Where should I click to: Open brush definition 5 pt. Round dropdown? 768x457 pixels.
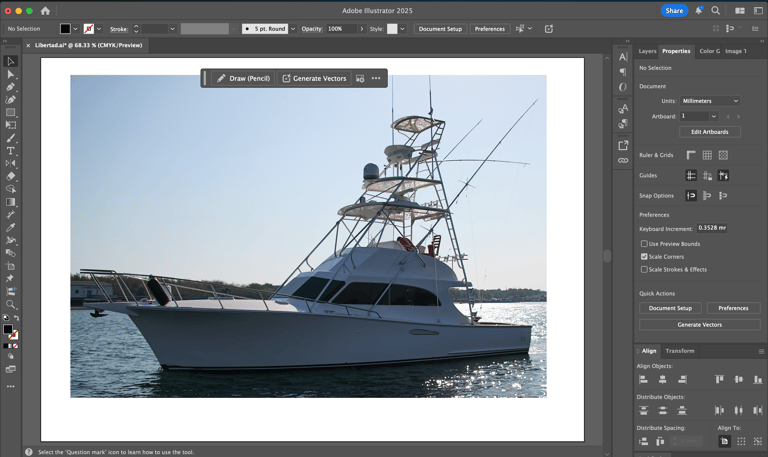[293, 29]
